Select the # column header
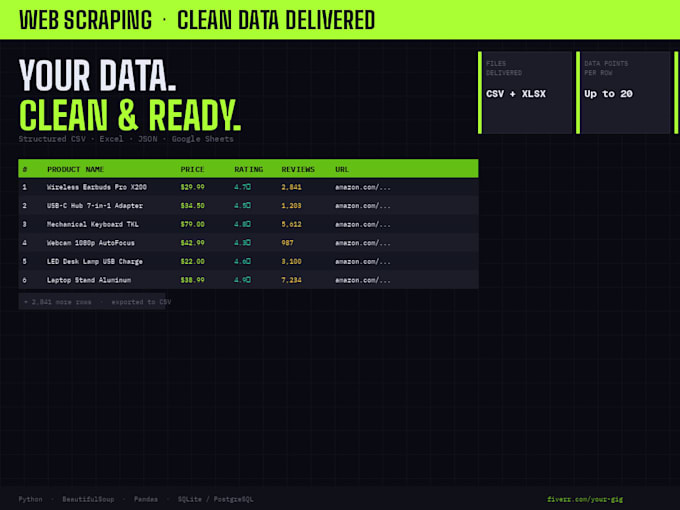The image size is (680, 510). [25, 169]
